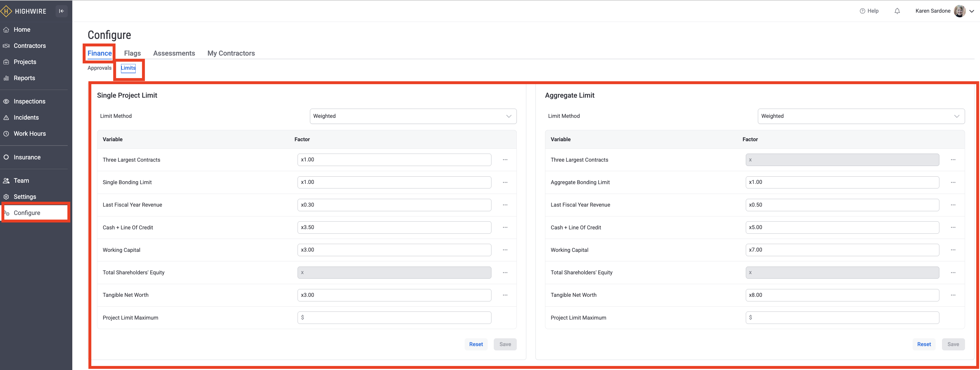Switch to the Flags tab
This screenshot has width=980, height=370.
point(133,53)
